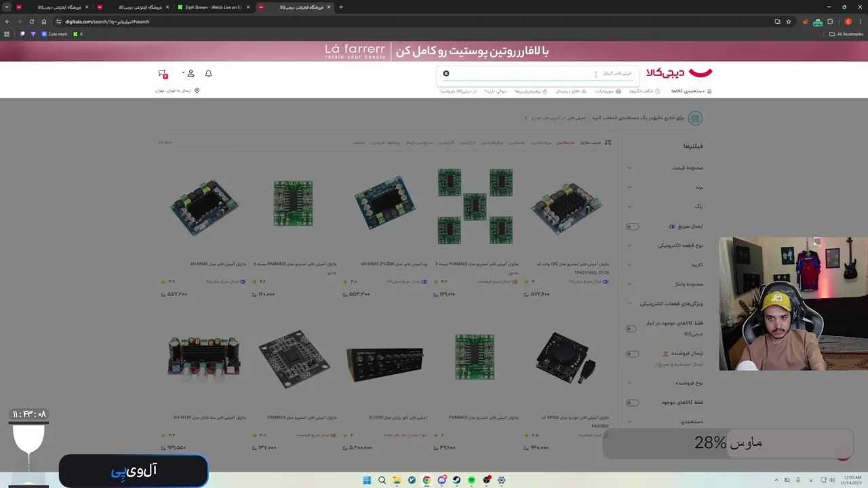Click the sort order icon
Viewport: 868px width, 488px height.
(x=608, y=142)
